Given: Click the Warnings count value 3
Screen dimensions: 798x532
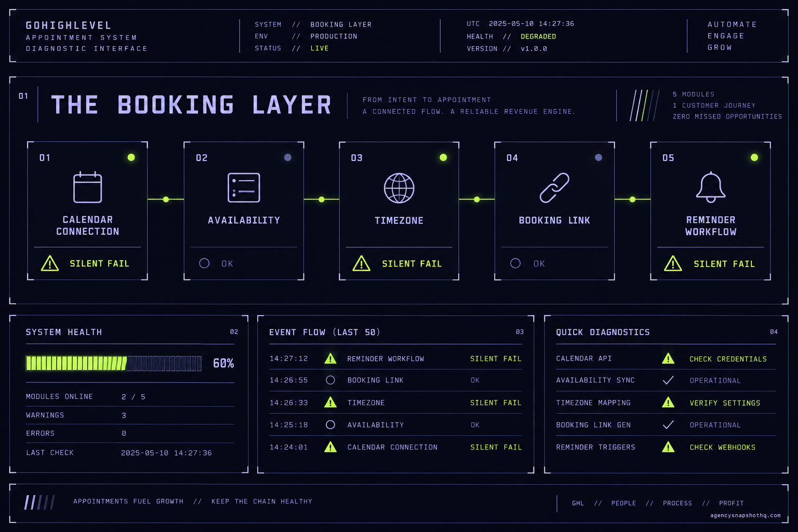Looking at the screenshot, I should (124, 416).
